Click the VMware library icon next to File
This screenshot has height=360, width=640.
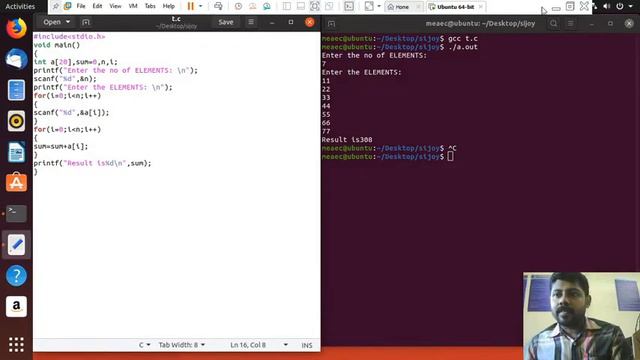(68, 6)
